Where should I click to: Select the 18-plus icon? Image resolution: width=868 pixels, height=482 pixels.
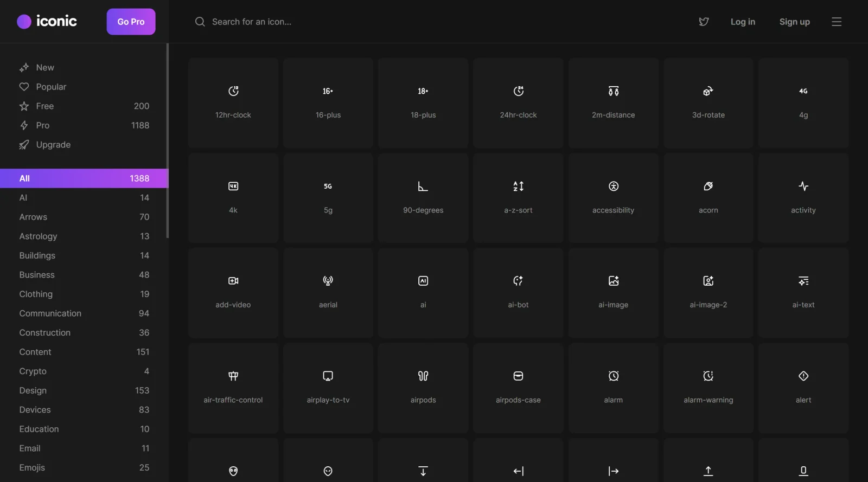pos(423,103)
